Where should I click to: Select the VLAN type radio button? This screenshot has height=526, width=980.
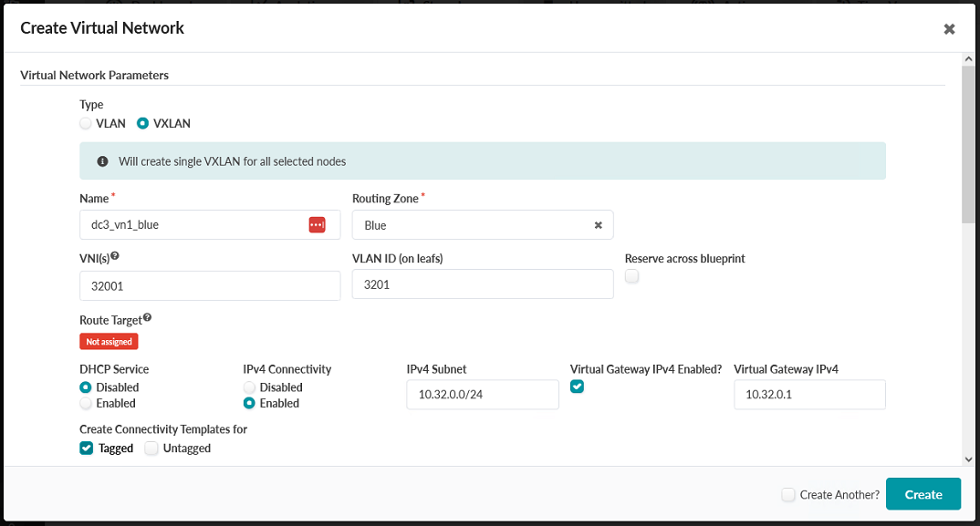pyautogui.click(x=86, y=123)
